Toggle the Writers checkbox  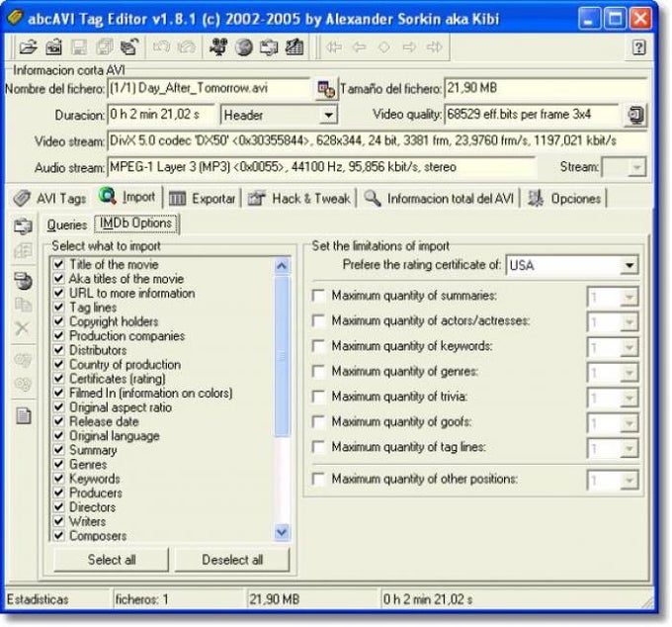pos(58,521)
